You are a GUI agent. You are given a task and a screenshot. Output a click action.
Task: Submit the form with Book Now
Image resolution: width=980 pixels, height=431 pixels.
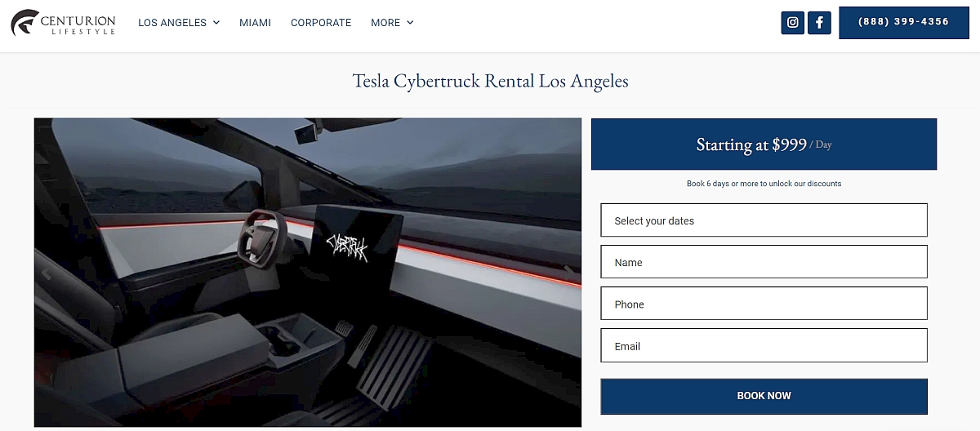(x=764, y=396)
